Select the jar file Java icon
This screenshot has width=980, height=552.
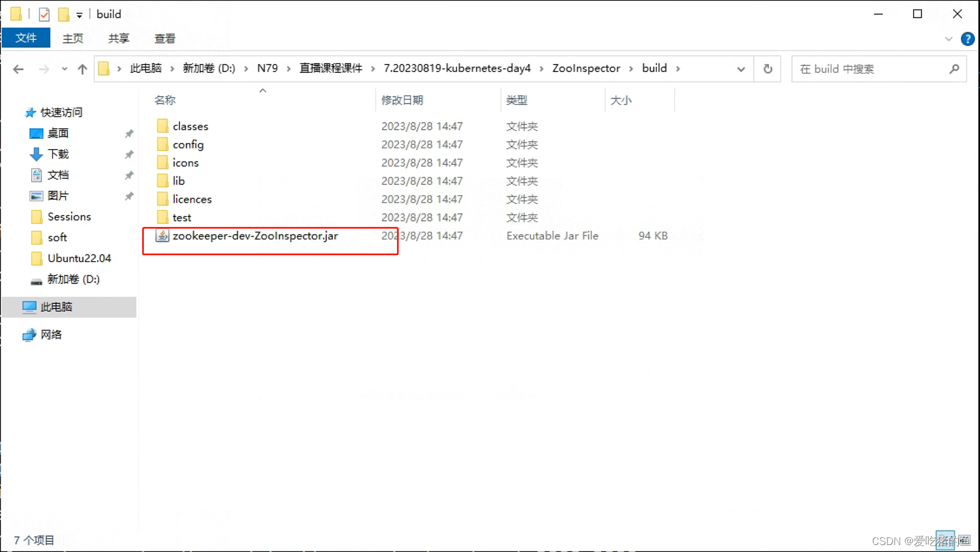[x=162, y=236]
